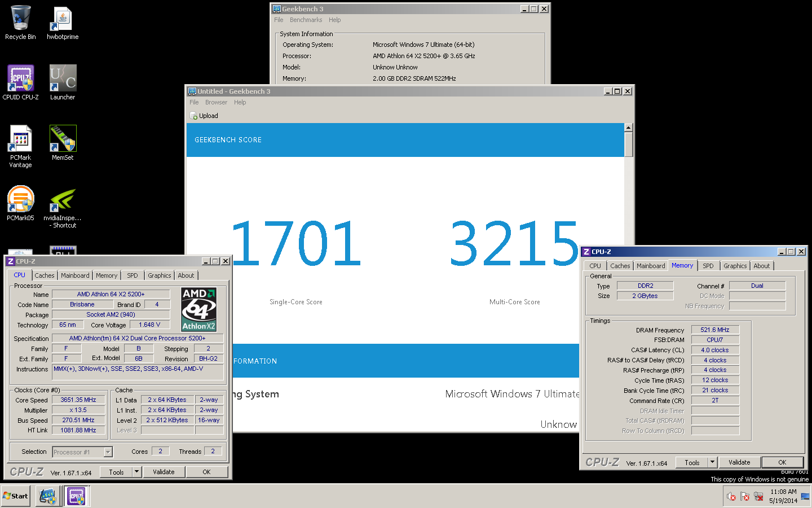Click OK in left CPU-Z window
The height and width of the screenshot is (508, 812).
206,472
